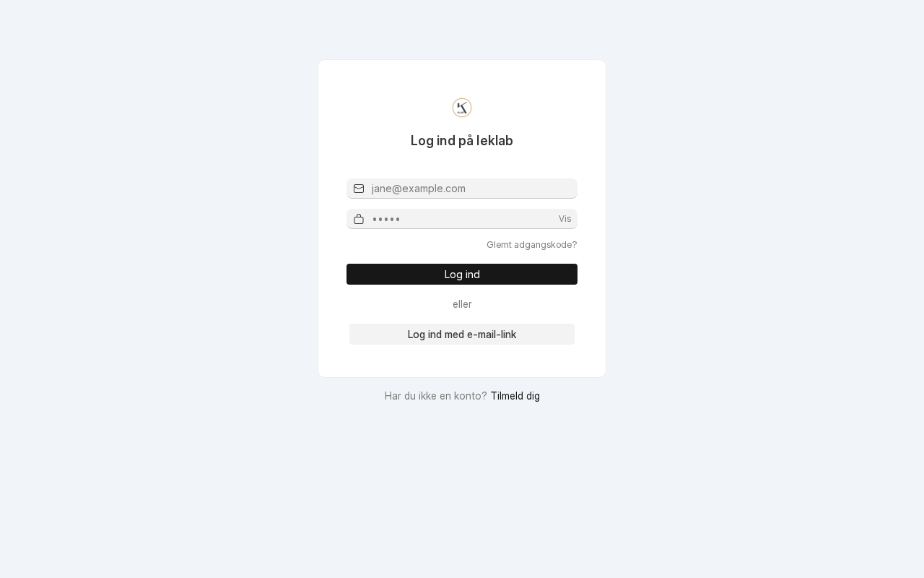Click the padlock icon in password field
The width and height of the screenshot is (924, 578).
tap(359, 219)
